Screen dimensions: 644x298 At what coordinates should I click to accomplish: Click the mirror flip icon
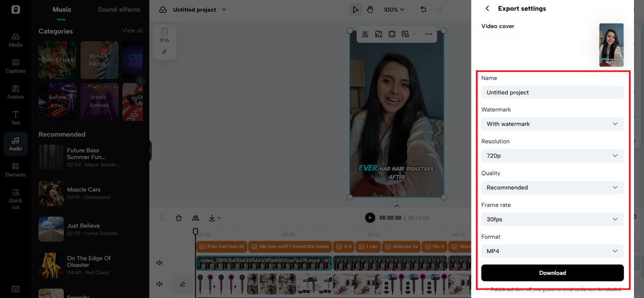pyautogui.click(x=196, y=218)
